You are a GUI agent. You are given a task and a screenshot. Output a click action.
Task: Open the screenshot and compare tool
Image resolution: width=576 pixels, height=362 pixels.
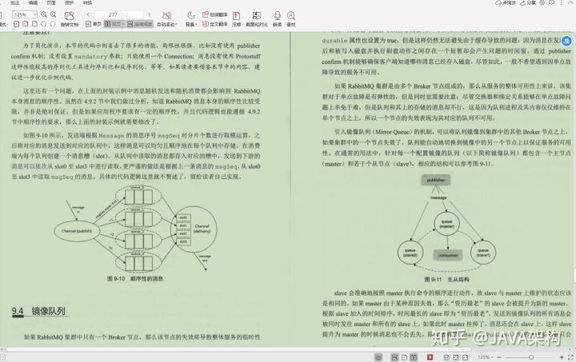[x=256, y=18]
